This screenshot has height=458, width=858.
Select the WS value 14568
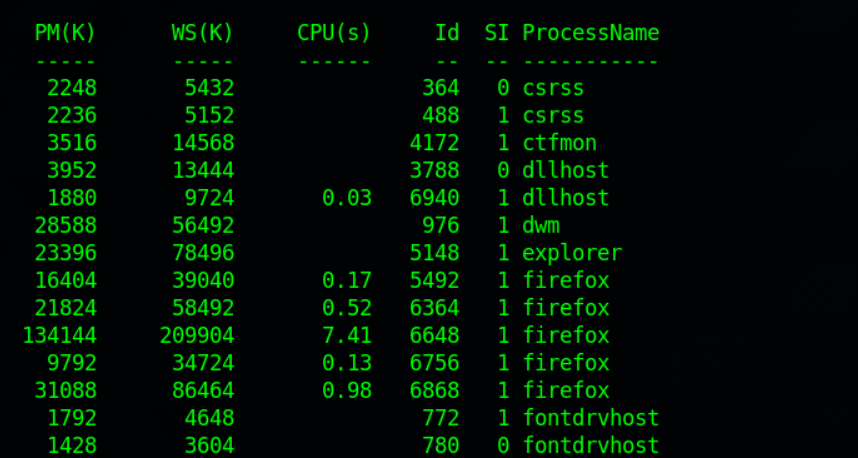click(x=203, y=143)
